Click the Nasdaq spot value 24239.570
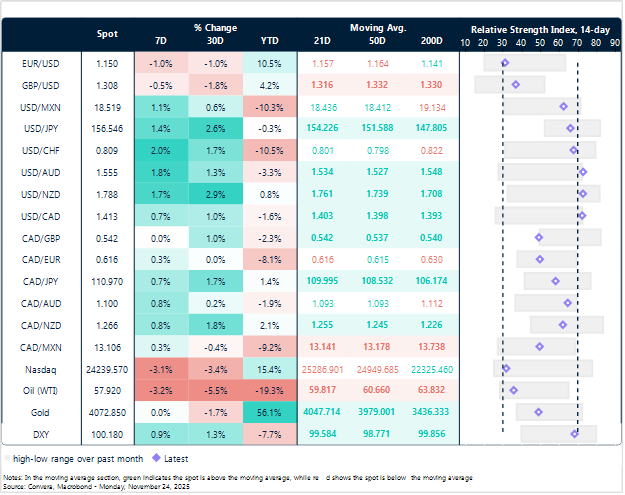Screen dimensions: 625x495 coord(106,368)
